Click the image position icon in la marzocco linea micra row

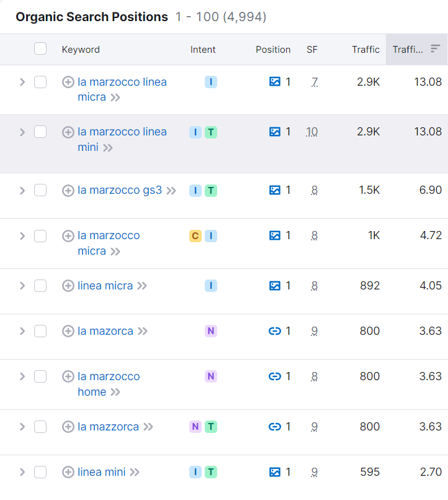275,82
